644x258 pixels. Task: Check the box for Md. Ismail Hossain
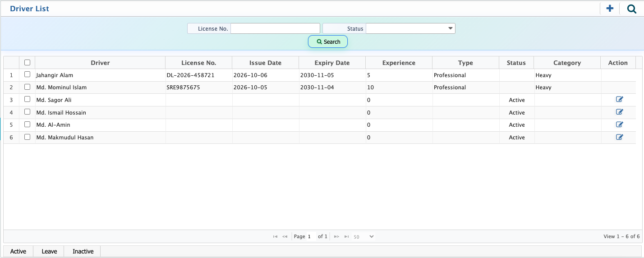click(27, 112)
